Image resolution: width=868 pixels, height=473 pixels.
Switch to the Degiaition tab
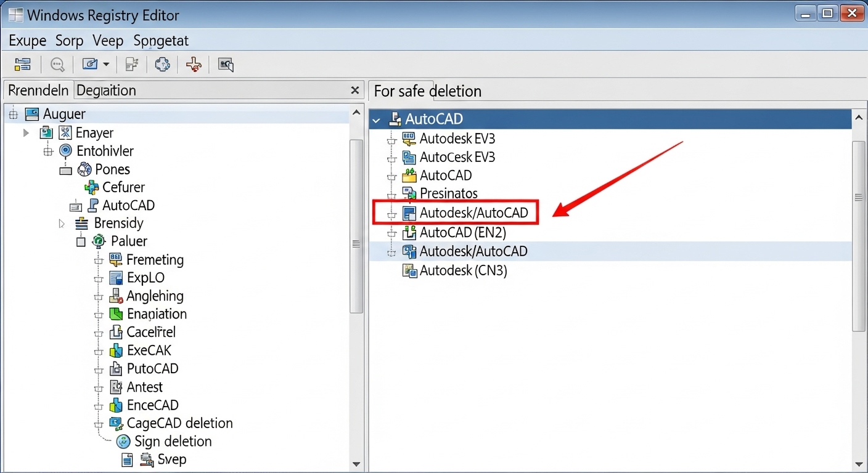106,91
